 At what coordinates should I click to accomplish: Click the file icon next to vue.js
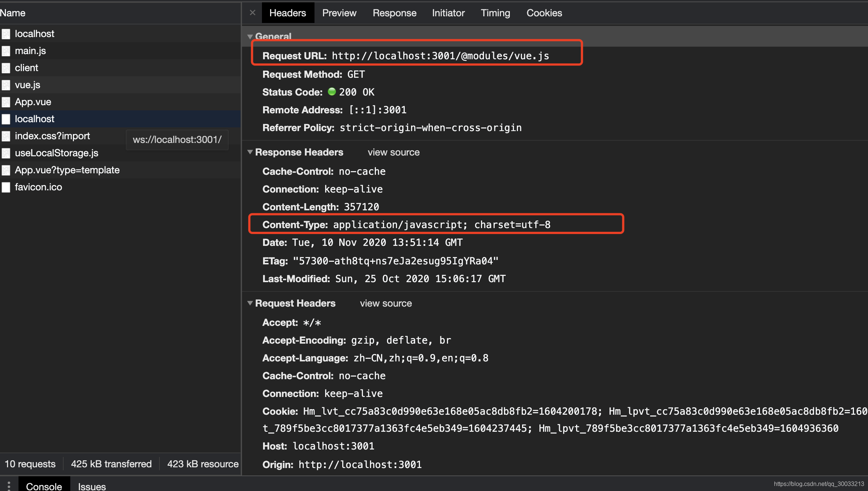coord(6,85)
